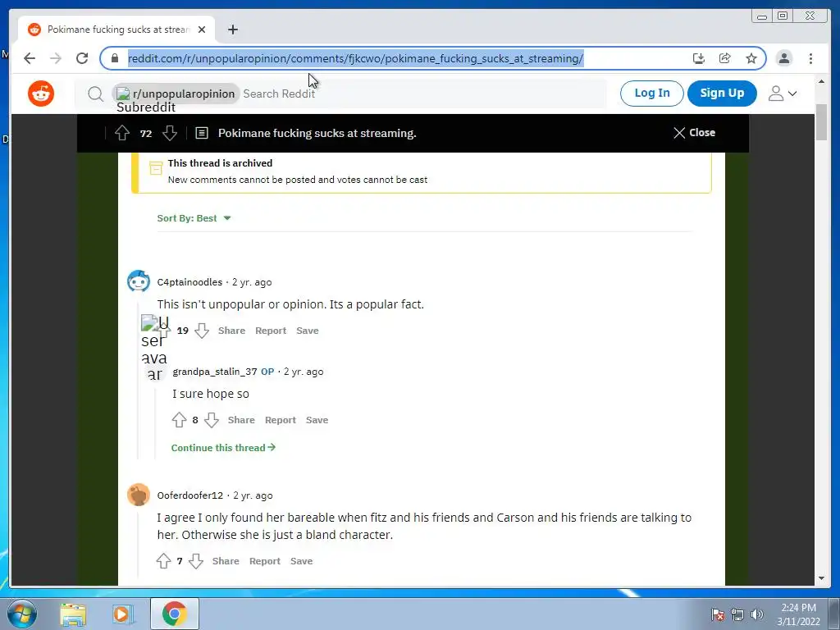The height and width of the screenshot is (630, 840).
Task: Open C4ptainoodles' user profile link
Action: point(189,282)
